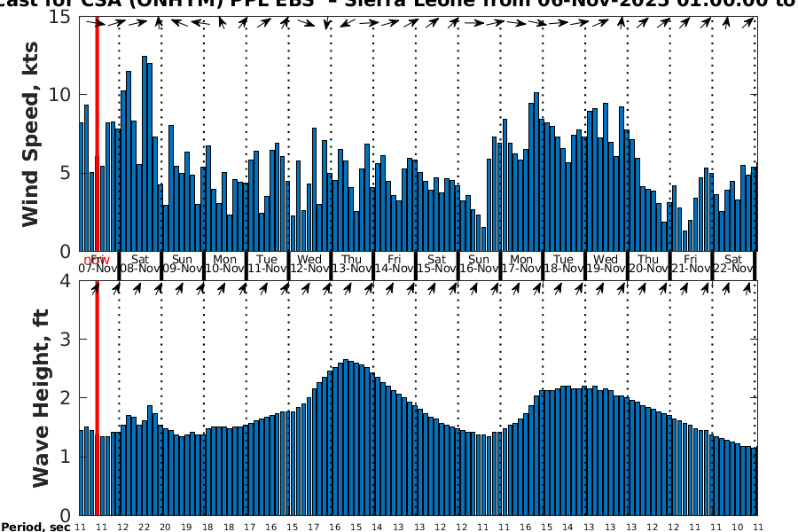Select the 'Sun 16-Nov' date label

pyautogui.click(x=479, y=263)
